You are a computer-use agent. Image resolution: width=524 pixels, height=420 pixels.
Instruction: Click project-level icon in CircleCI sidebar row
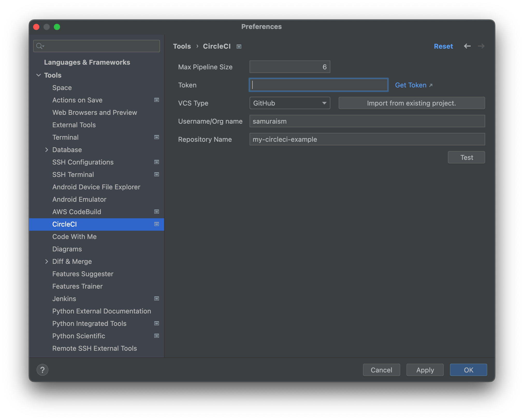(157, 224)
